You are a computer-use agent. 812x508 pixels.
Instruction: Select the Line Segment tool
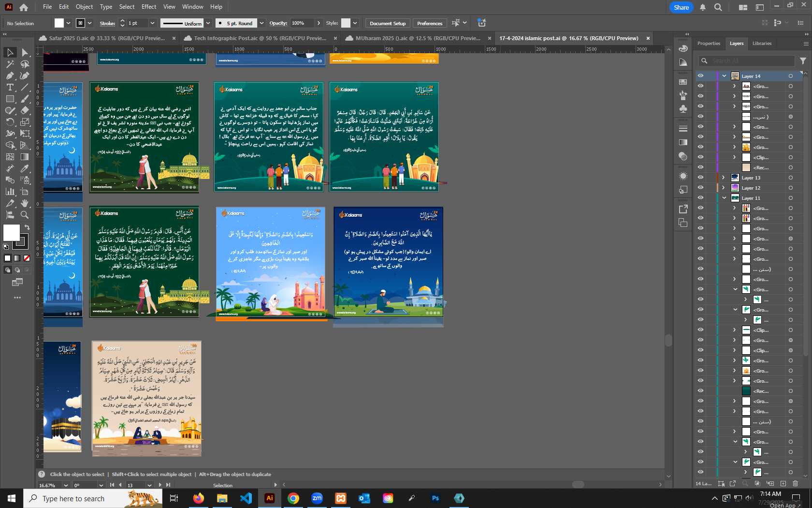click(25, 87)
